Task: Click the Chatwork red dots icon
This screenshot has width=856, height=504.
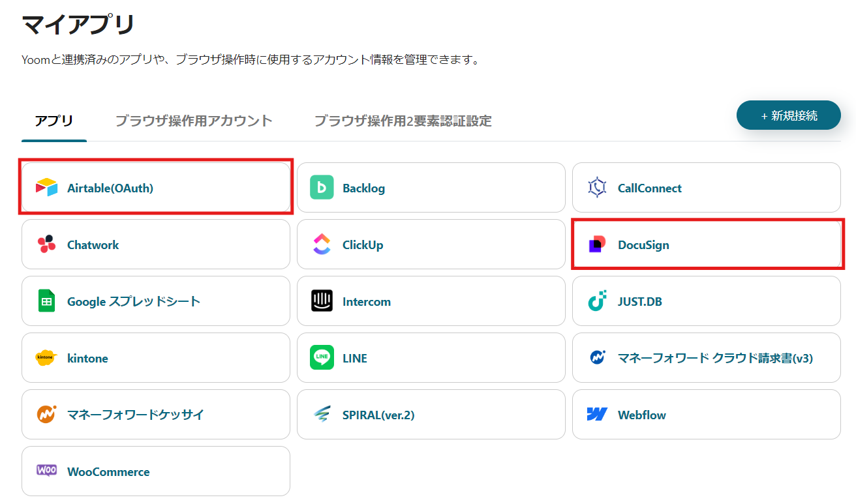Action: click(46, 245)
